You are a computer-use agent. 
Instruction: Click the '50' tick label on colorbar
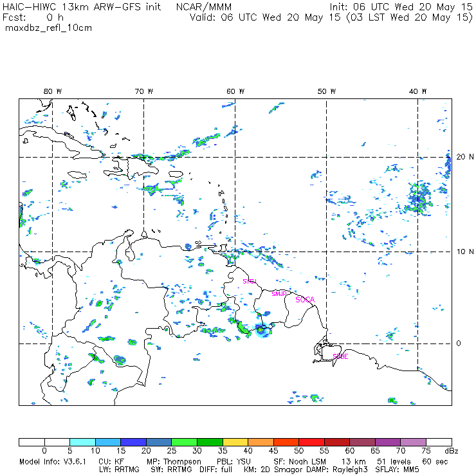point(298,451)
